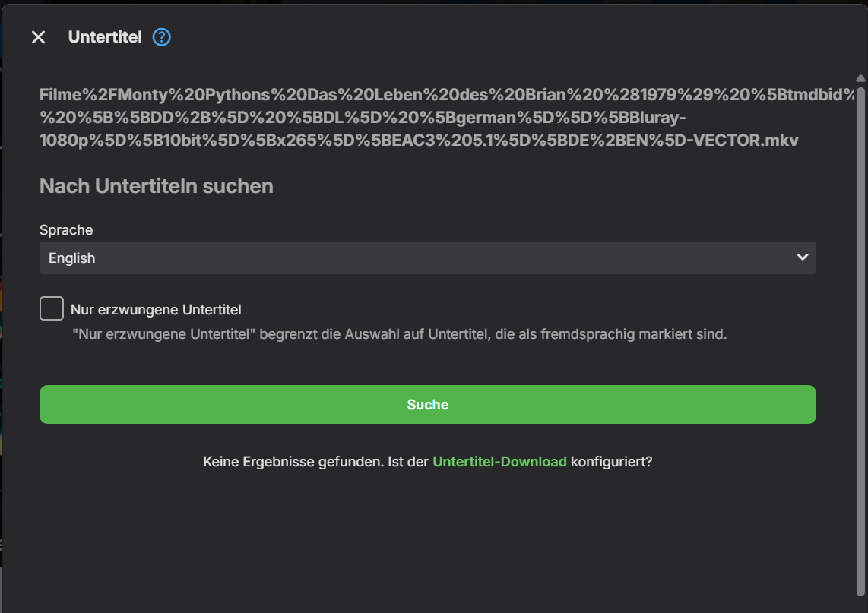Viewport: 868px width, 613px height.
Task: Open the Sprache language dropdown
Action: (427, 258)
